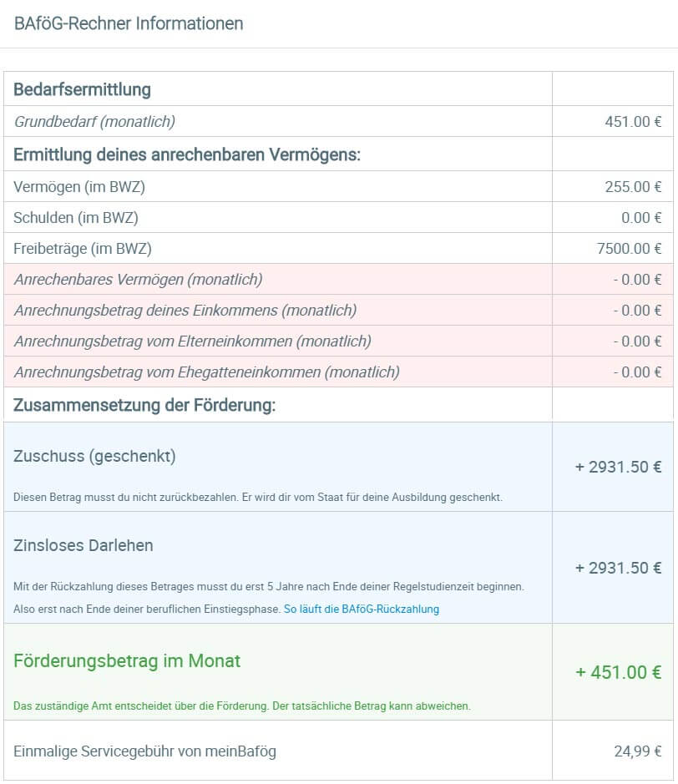Select the 'Anrechenbares Vermögen (monatlich)' row

138,280
